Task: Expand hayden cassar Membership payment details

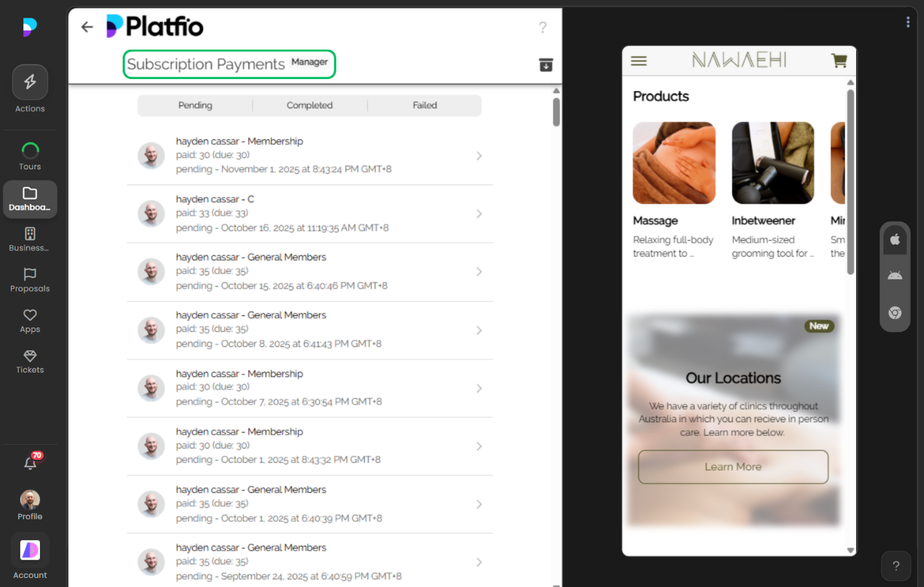Action: (479, 155)
